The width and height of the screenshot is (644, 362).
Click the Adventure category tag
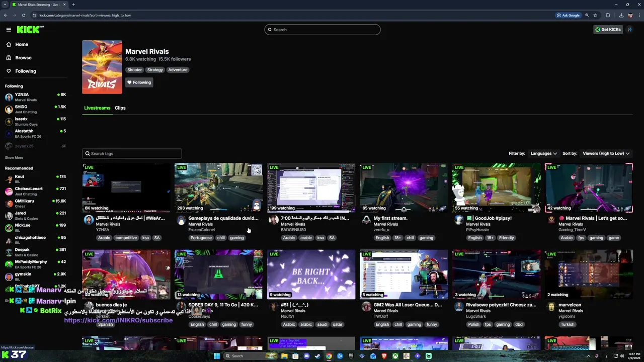point(178,70)
